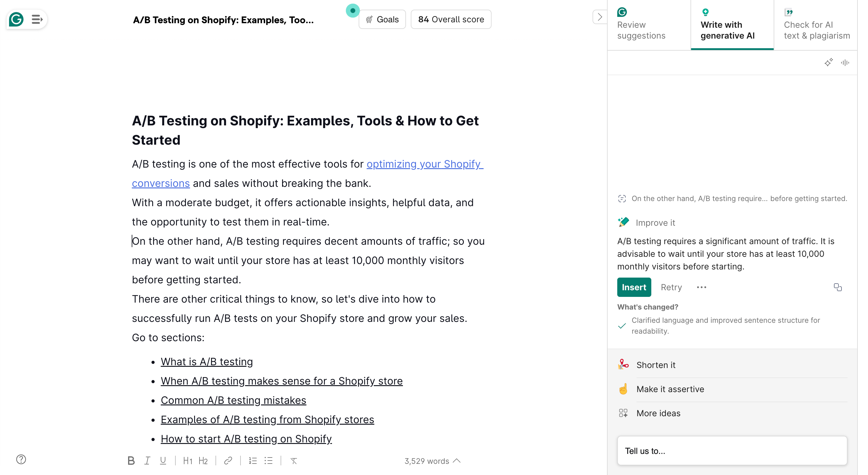Collapse the right assistant panel with the chevron
The image size is (868, 475).
pos(599,17)
